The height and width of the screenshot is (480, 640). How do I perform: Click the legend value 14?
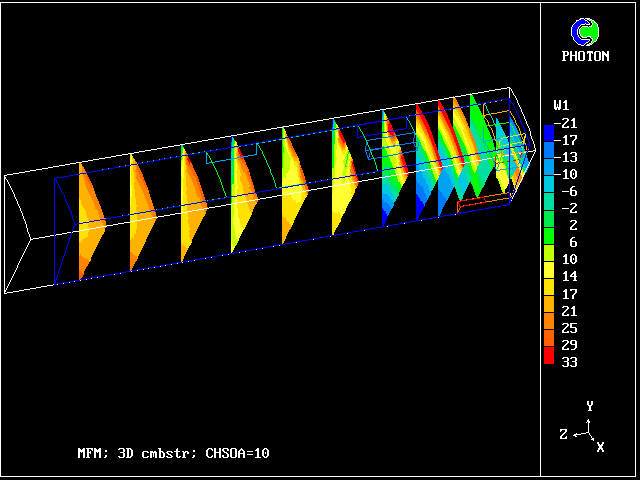[x=567, y=276]
